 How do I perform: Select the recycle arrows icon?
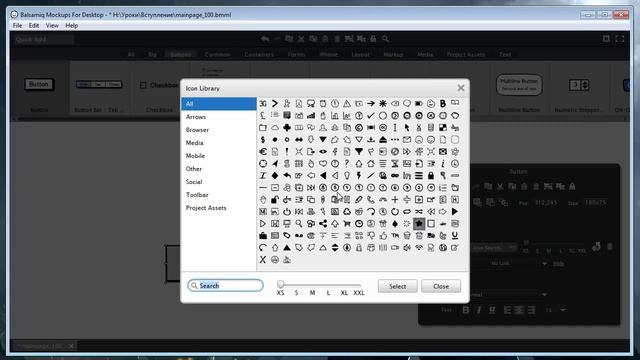tap(347, 212)
